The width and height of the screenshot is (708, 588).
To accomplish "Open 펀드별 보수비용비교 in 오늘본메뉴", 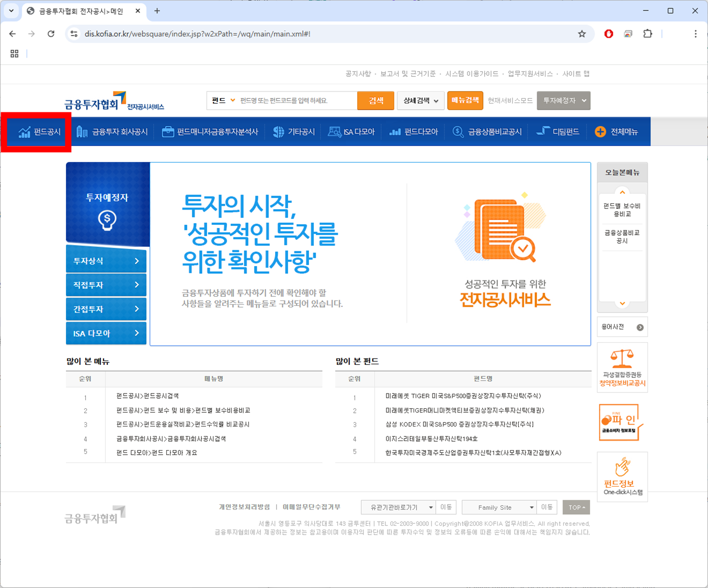I will pos(622,210).
